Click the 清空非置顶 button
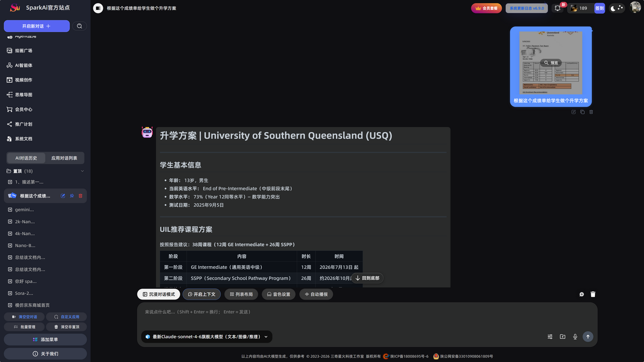Screen dimensions: 644x362 [x=67, y=327]
